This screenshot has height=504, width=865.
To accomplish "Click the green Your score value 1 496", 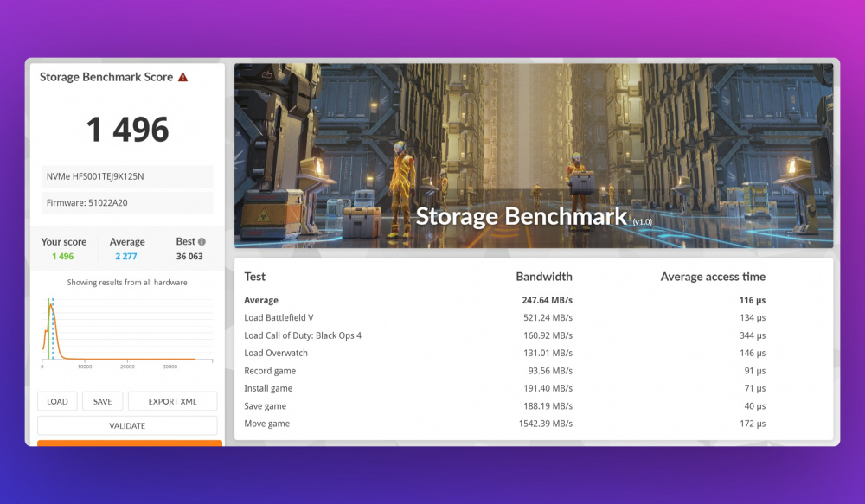I will click(62, 256).
